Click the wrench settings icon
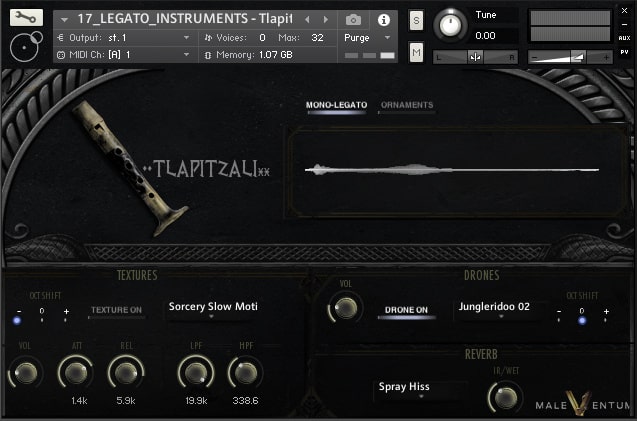 [x=26, y=17]
